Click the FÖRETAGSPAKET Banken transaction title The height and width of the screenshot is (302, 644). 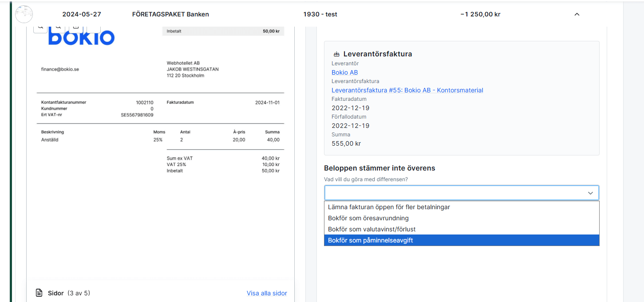point(170,14)
